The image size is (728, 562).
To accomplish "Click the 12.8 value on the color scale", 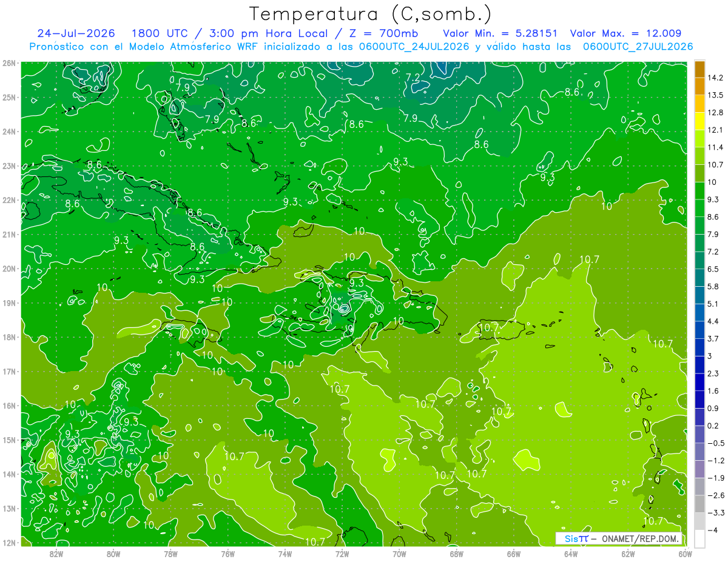I will (715, 113).
